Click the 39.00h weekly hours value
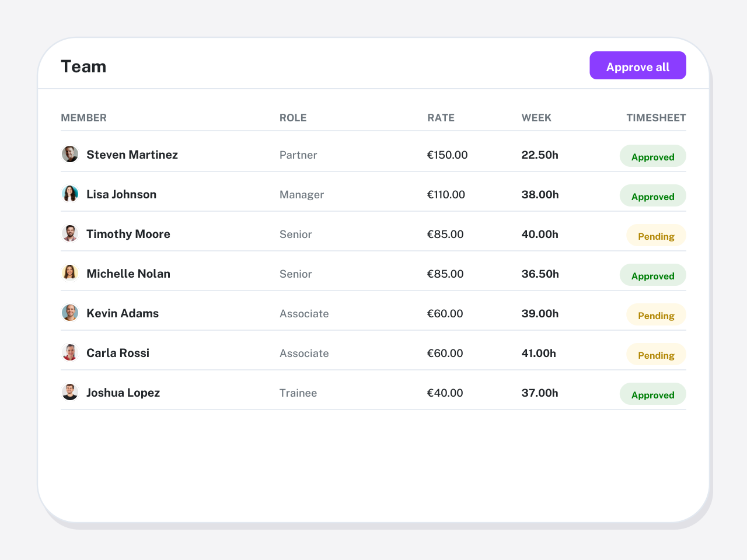This screenshot has height=560, width=747. 540,314
